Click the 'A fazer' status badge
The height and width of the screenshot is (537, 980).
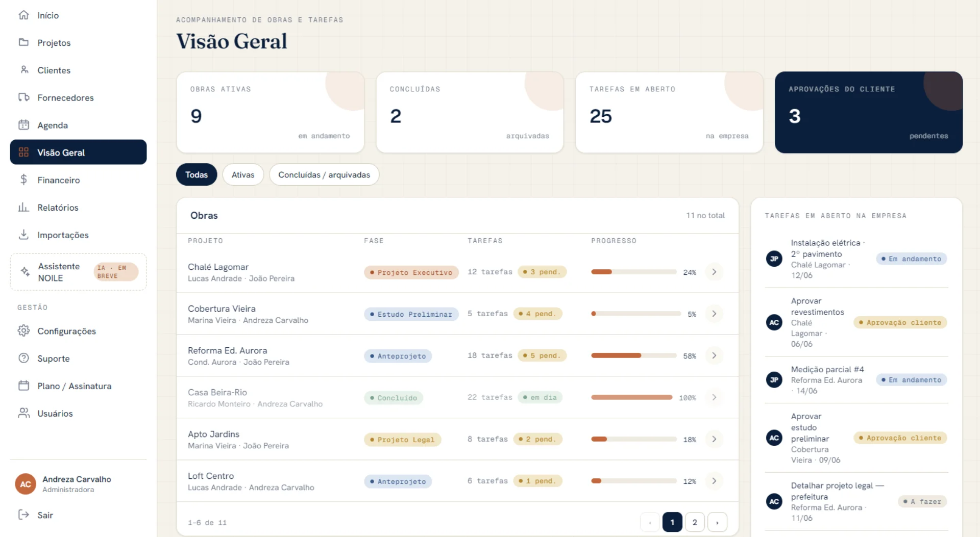(922, 501)
